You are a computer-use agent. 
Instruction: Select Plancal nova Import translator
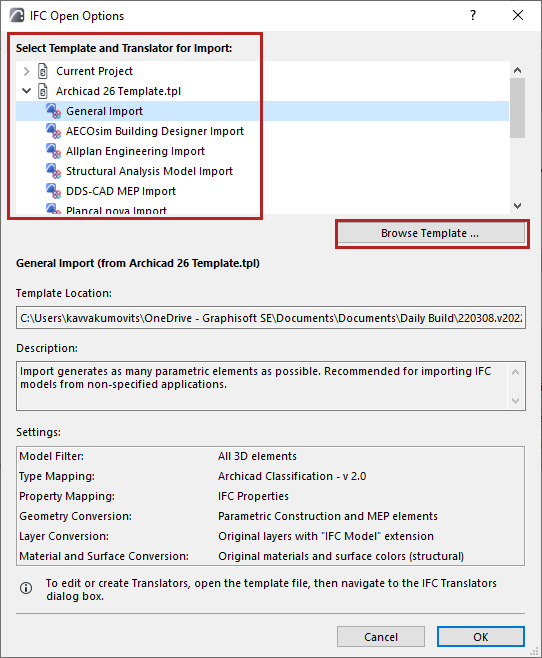pyautogui.click(x=116, y=210)
